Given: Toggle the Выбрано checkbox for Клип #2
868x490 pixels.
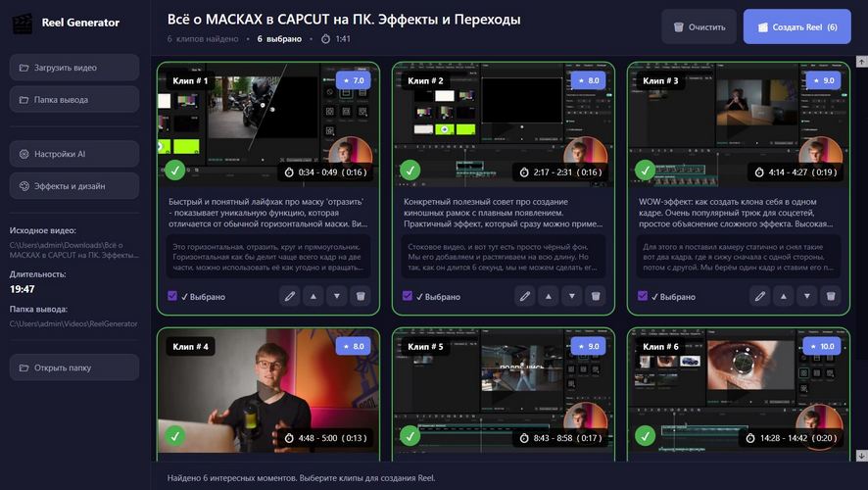Looking at the screenshot, I should pos(407,296).
